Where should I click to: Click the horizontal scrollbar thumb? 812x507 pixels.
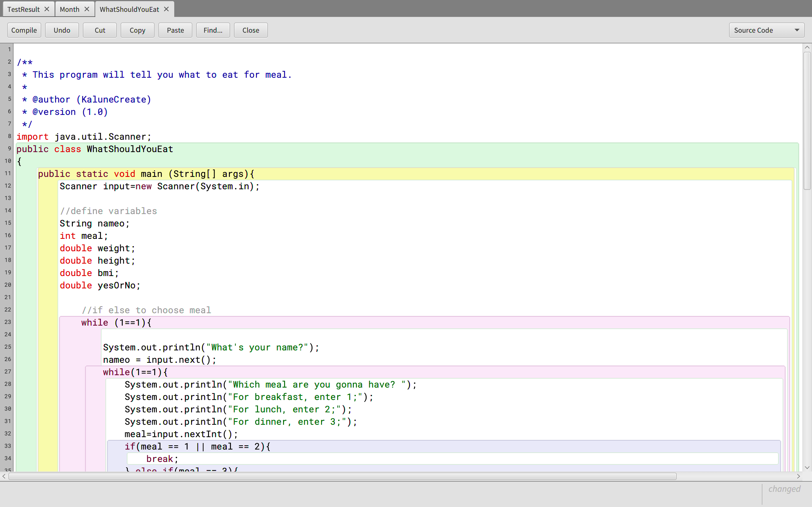point(342,476)
